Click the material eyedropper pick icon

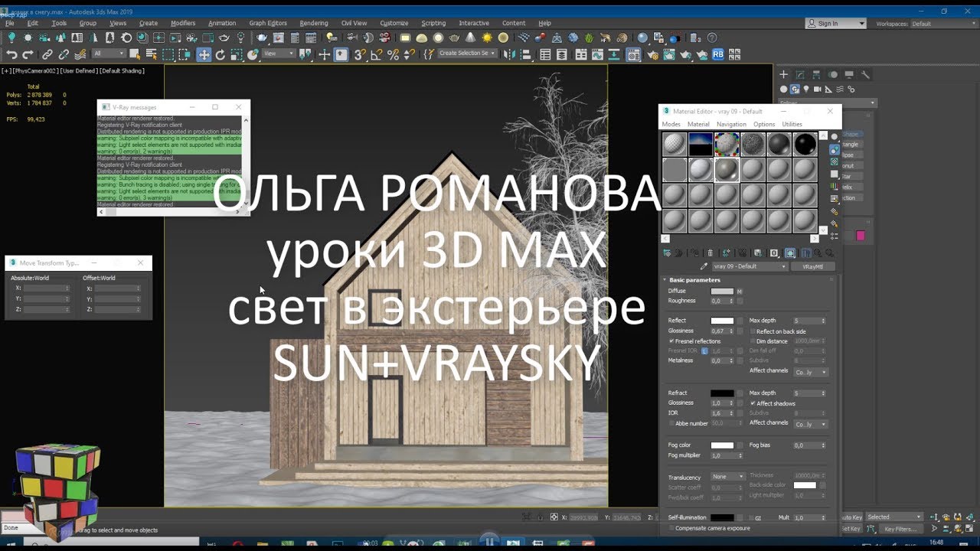704,266
